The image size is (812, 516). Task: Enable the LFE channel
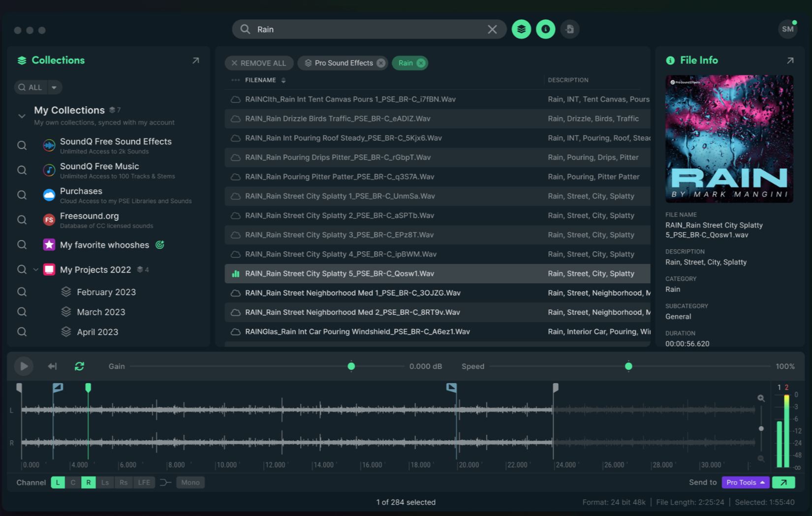pyautogui.click(x=144, y=483)
